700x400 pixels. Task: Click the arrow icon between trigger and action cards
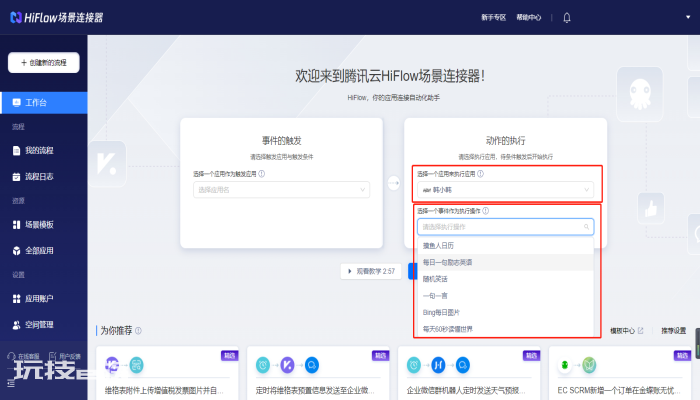click(x=393, y=183)
